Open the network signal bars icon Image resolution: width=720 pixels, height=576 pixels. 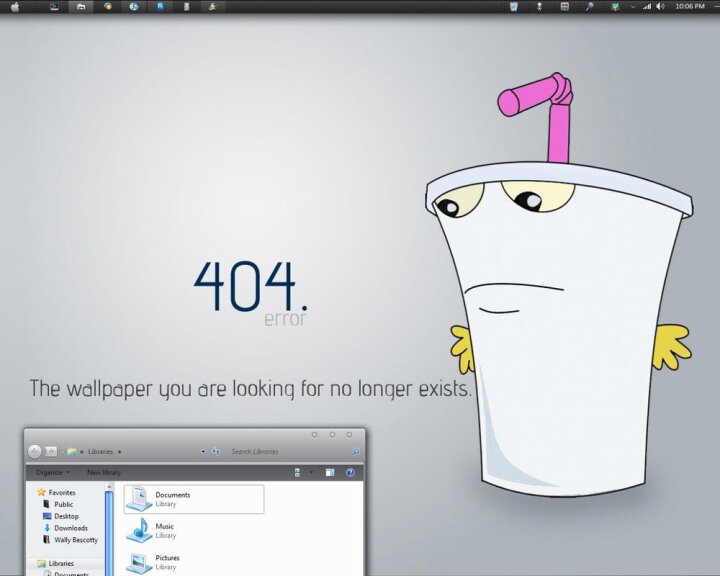pyautogui.click(x=647, y=6)
